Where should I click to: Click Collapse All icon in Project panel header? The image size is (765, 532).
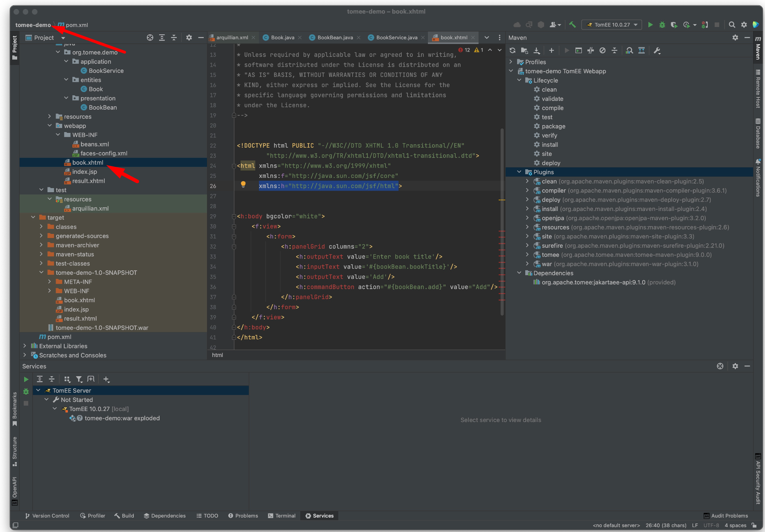pos(174,38)
